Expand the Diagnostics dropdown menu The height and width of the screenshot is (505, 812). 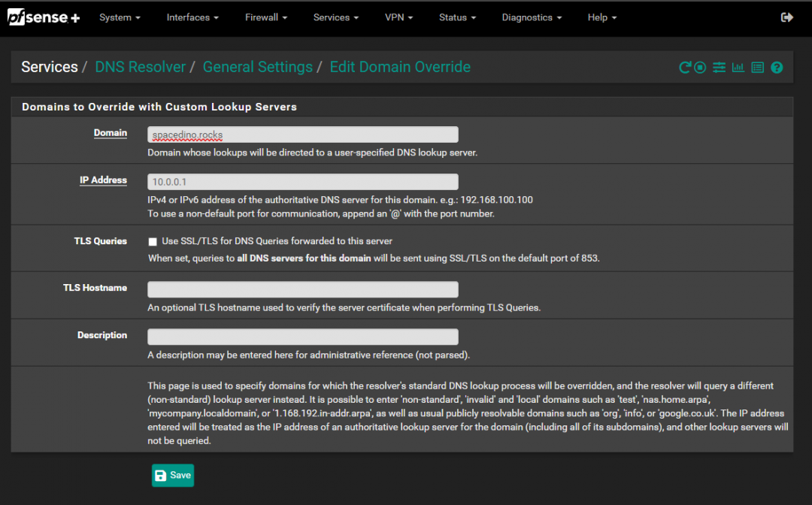coord(532,17)
